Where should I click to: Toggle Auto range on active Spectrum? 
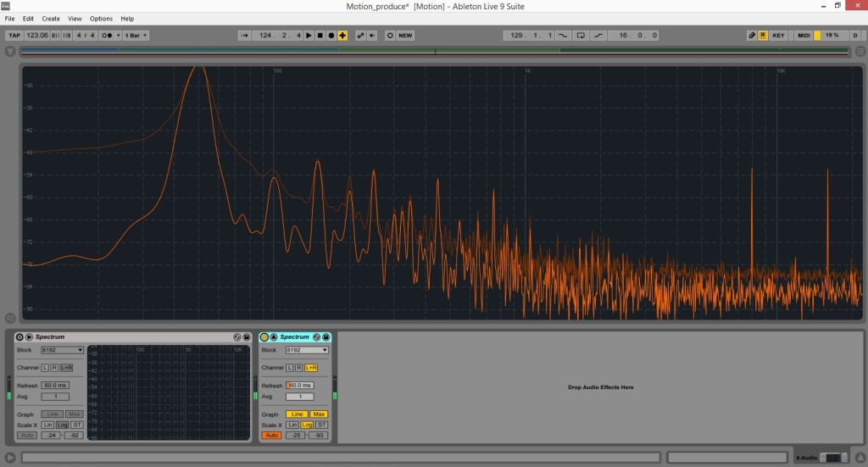272,435
